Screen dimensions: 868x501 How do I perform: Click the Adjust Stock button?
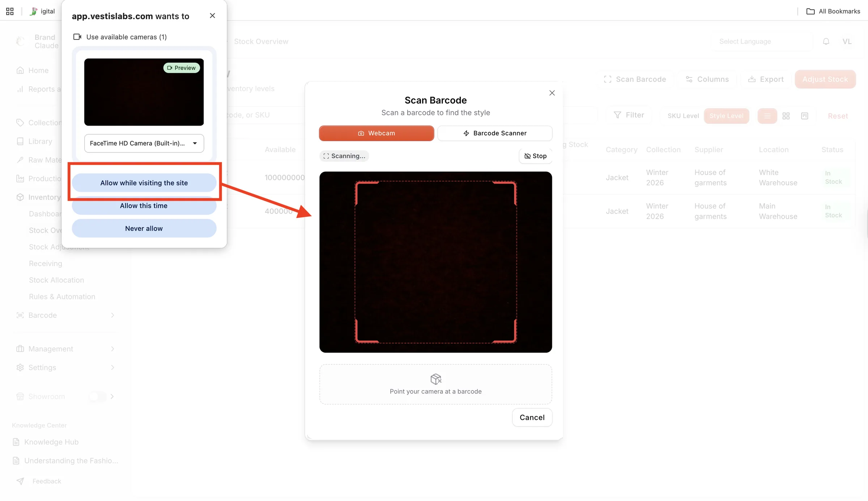click(x=825, y=79)
